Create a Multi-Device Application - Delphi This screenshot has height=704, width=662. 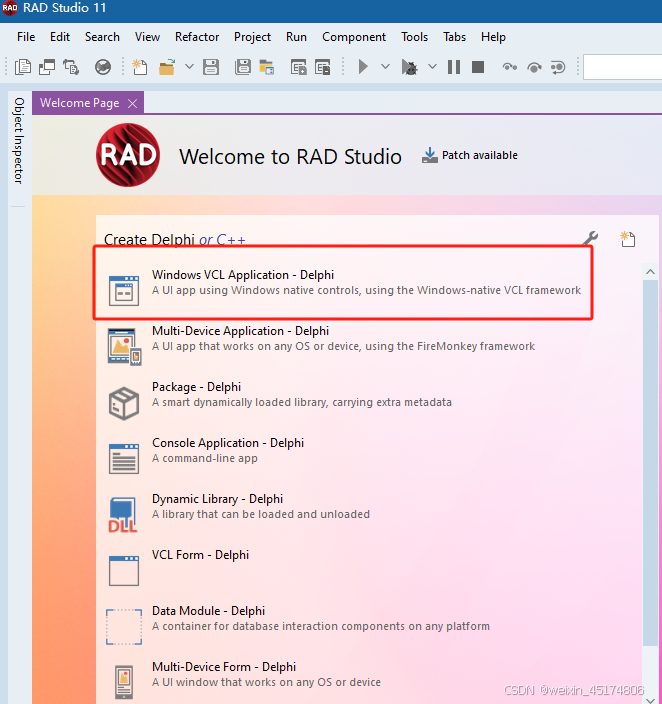point(344,339)
